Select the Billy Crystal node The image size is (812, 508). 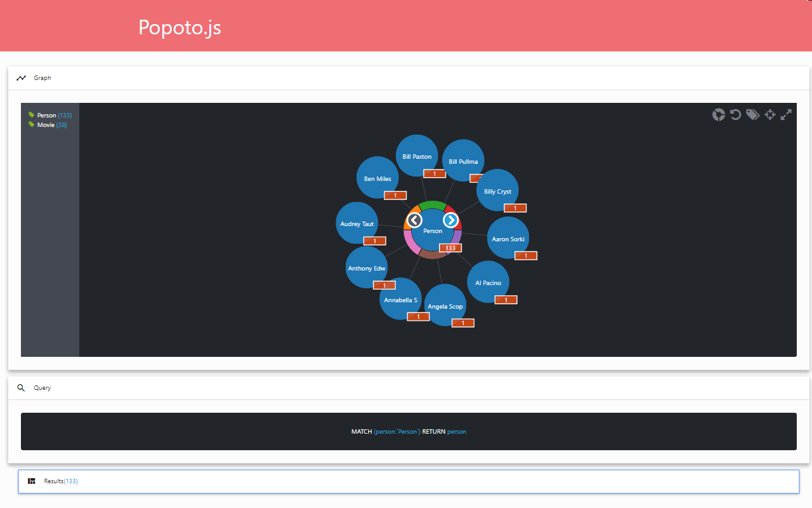click(497, 190)
